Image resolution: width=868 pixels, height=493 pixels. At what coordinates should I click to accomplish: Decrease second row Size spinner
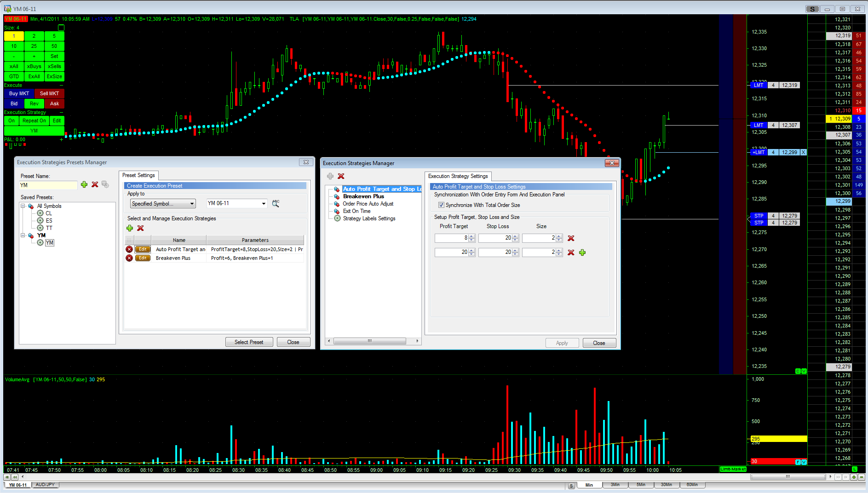559,254
